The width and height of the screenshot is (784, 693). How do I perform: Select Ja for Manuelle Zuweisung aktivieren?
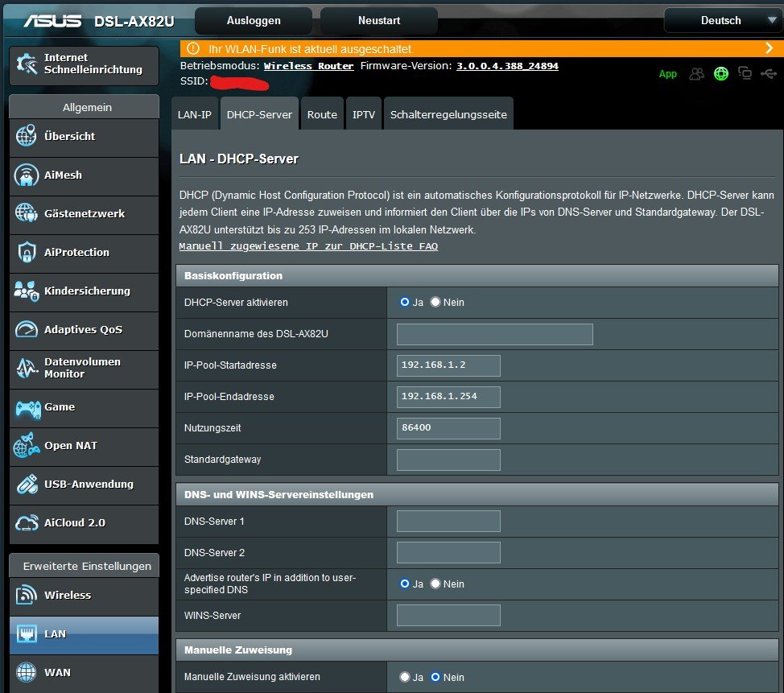(405, 677)
